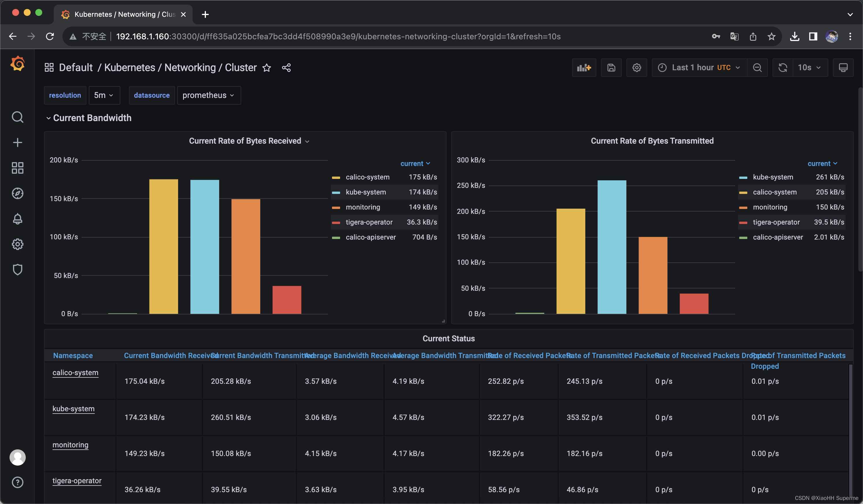This screenshot has height=504, width=863.
Task: Open browser downloads icon
Action: coord(794,36)
